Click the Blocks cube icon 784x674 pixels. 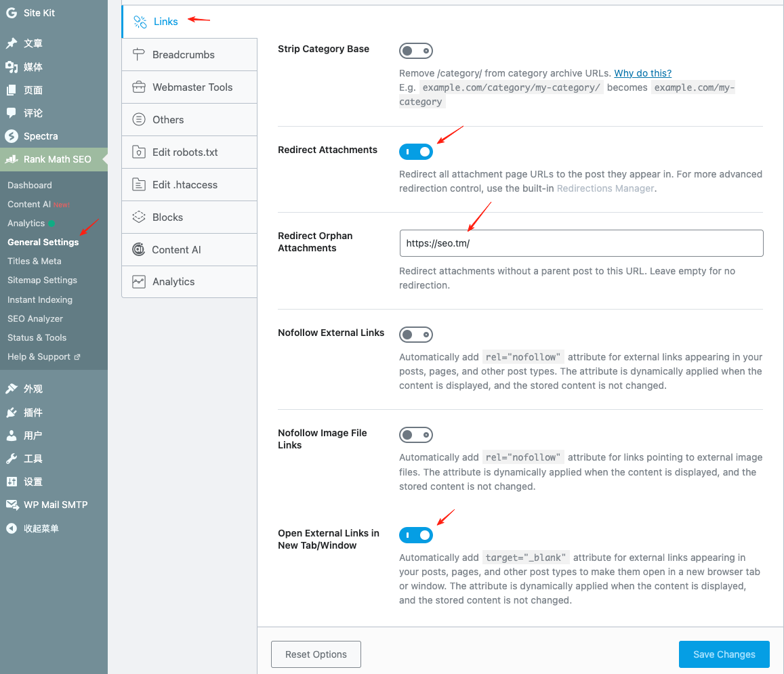click(x=139, y=217)
